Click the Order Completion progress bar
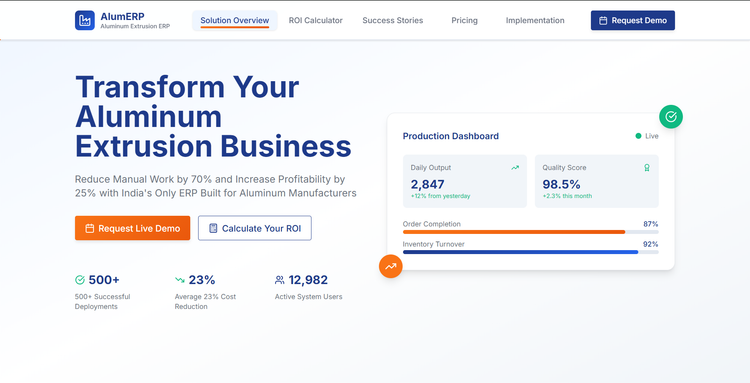The width and height of the screenshot is (750, 383). pos(530,232)
